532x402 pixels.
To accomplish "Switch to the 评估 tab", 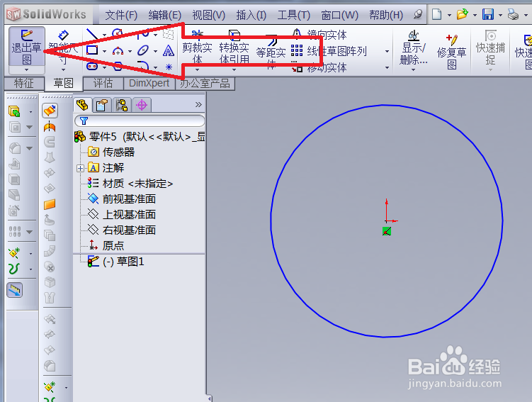I will tap(103, 83).
